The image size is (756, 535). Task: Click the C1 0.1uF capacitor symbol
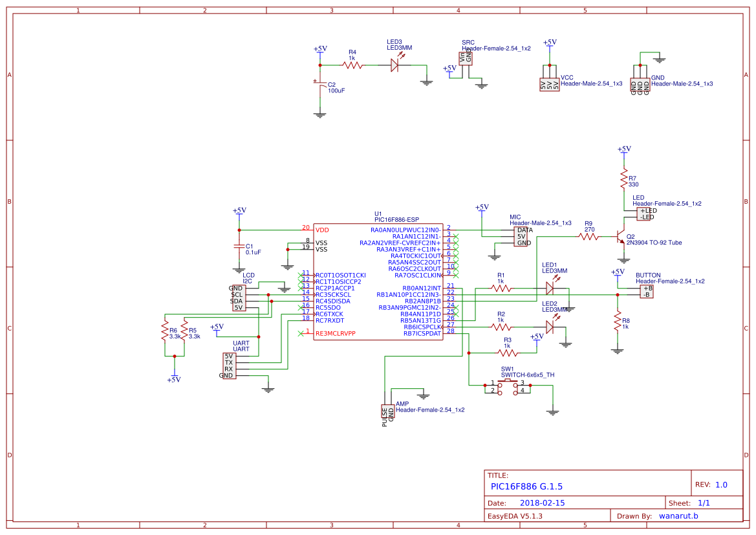pos(239,246)
